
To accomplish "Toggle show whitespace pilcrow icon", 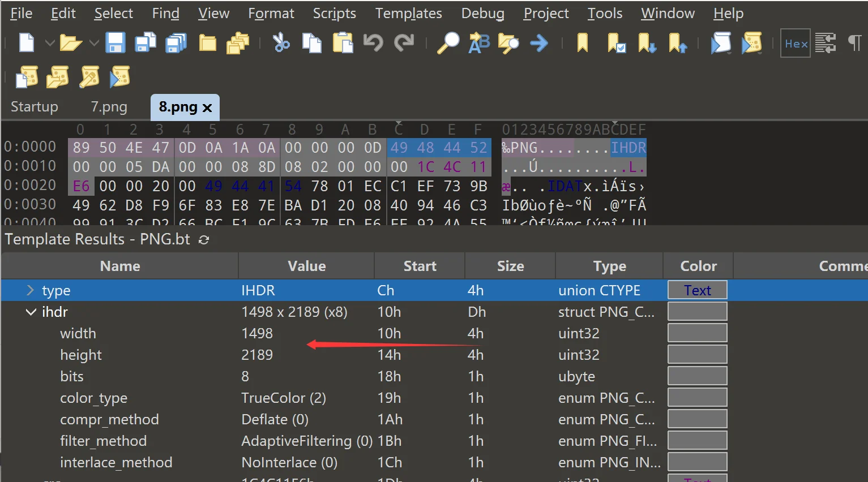I will (x=854, y=43).
